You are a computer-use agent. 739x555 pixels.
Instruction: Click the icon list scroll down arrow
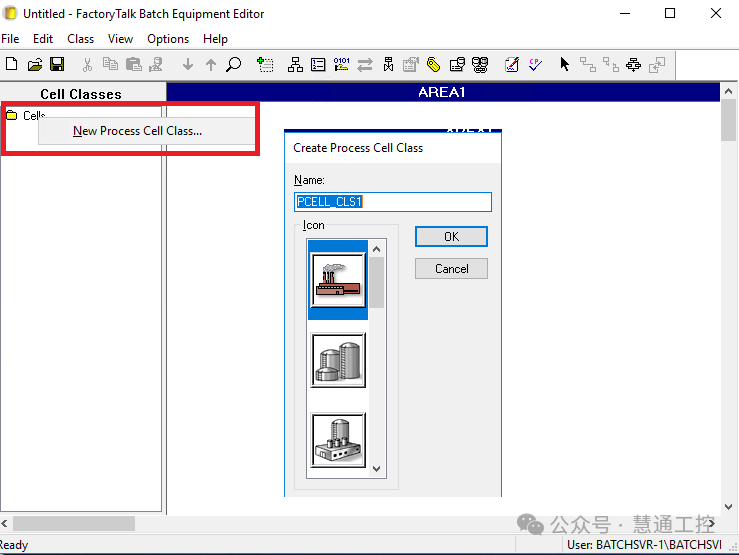[376, 469]
